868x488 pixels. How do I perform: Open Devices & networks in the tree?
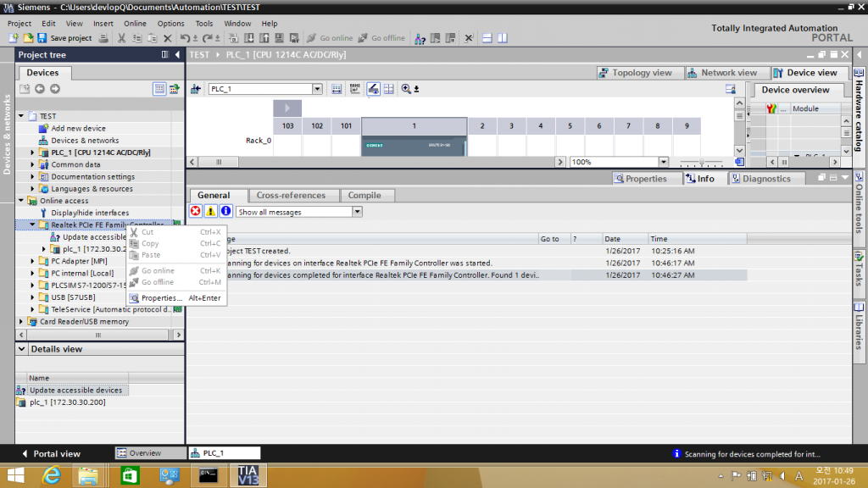click(85, 141)
